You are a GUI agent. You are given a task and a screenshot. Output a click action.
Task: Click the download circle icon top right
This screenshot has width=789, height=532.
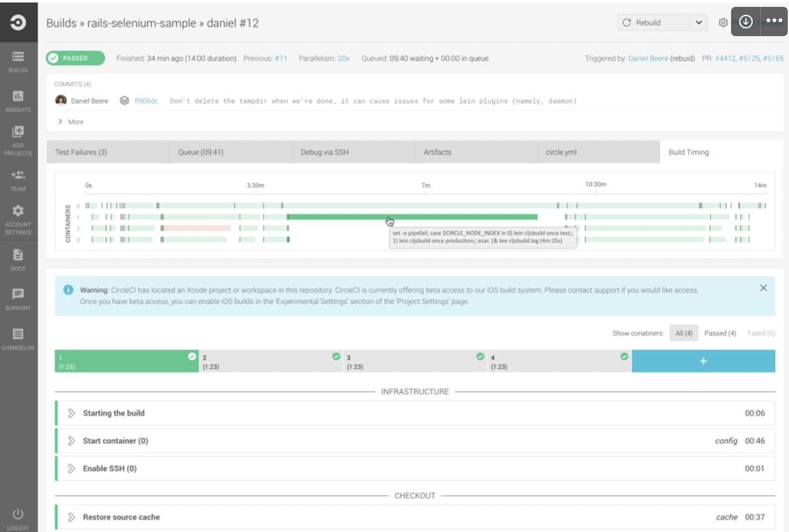pyautogui.click(x=745, y=21)
